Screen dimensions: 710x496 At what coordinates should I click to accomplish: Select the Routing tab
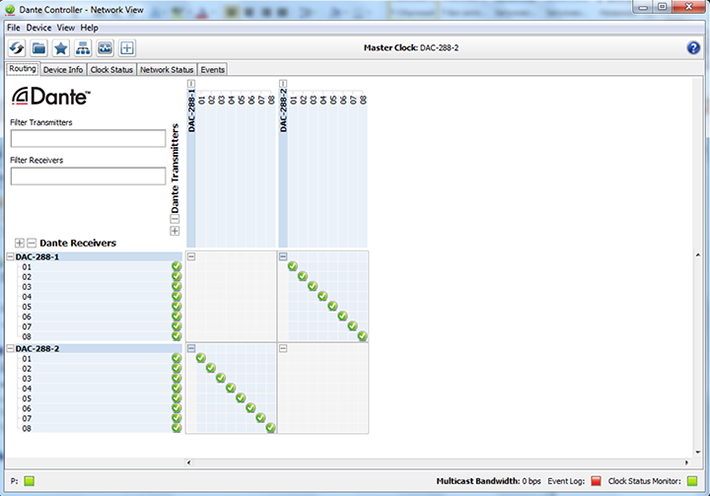click(x=23, y=69)
